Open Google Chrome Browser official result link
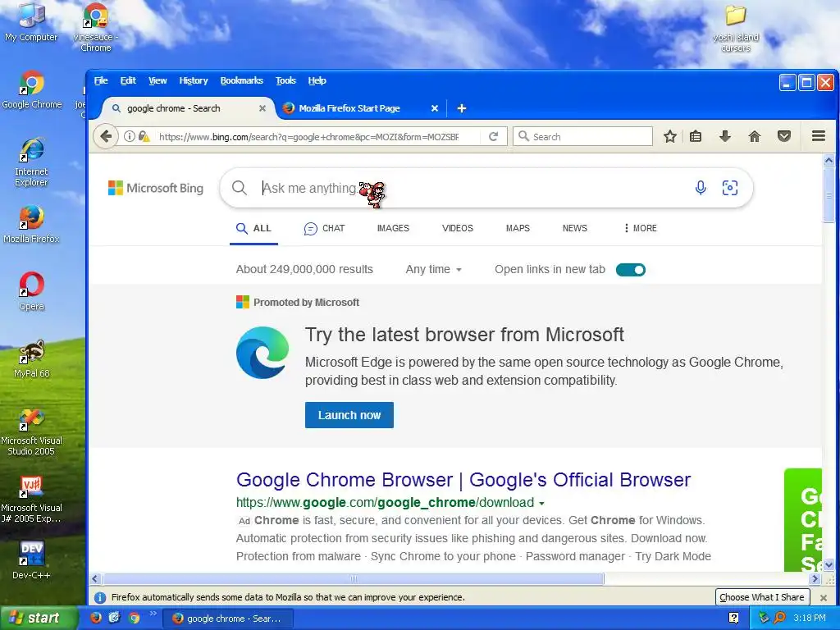 tap(463, 480)
